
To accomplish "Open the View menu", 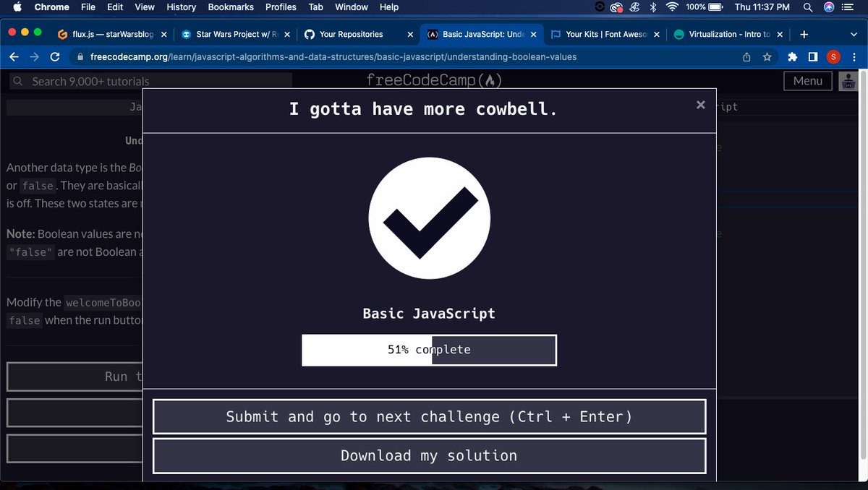I will coord(145,7).
